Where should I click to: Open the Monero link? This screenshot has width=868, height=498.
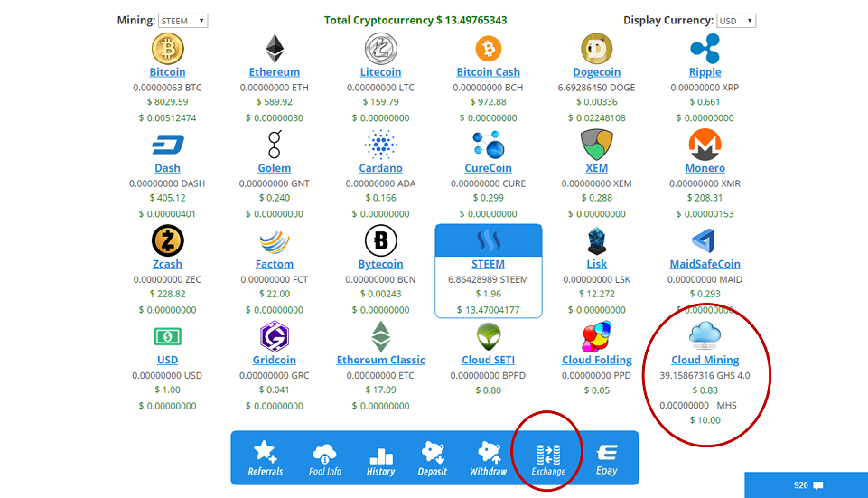tap(705, 168)
